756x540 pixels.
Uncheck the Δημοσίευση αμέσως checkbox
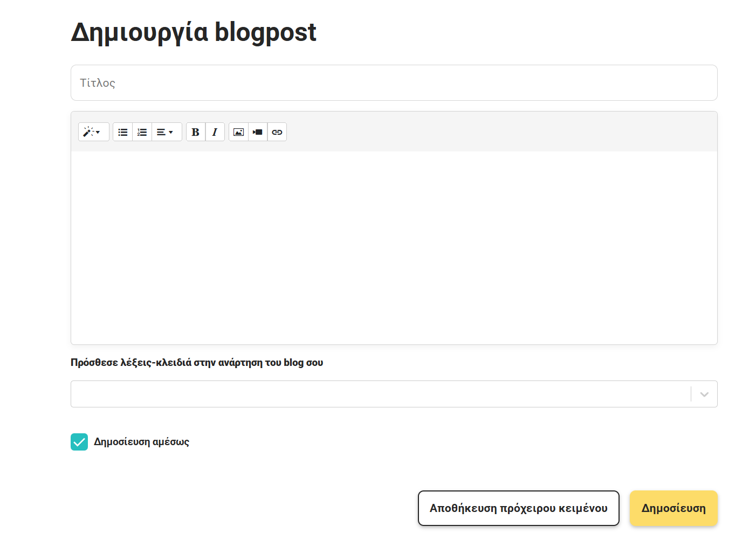[79, 442]
